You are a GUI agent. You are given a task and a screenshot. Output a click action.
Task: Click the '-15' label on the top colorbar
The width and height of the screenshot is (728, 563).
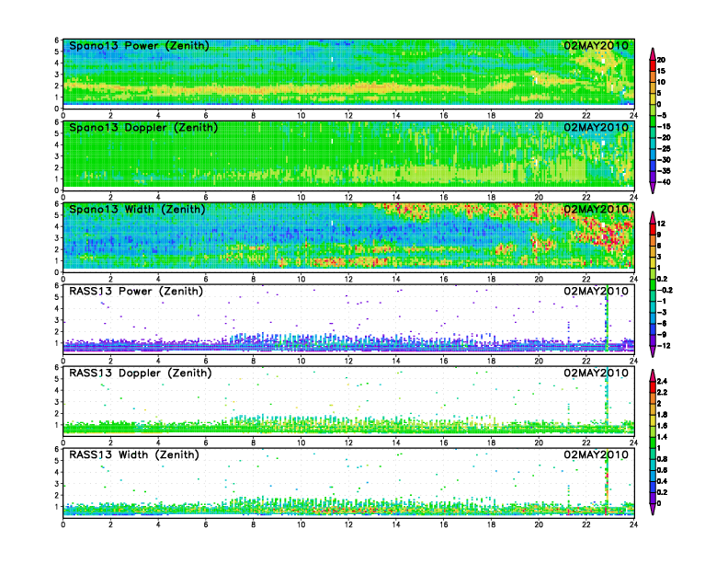pyautogui.click(x=664, y=126)
